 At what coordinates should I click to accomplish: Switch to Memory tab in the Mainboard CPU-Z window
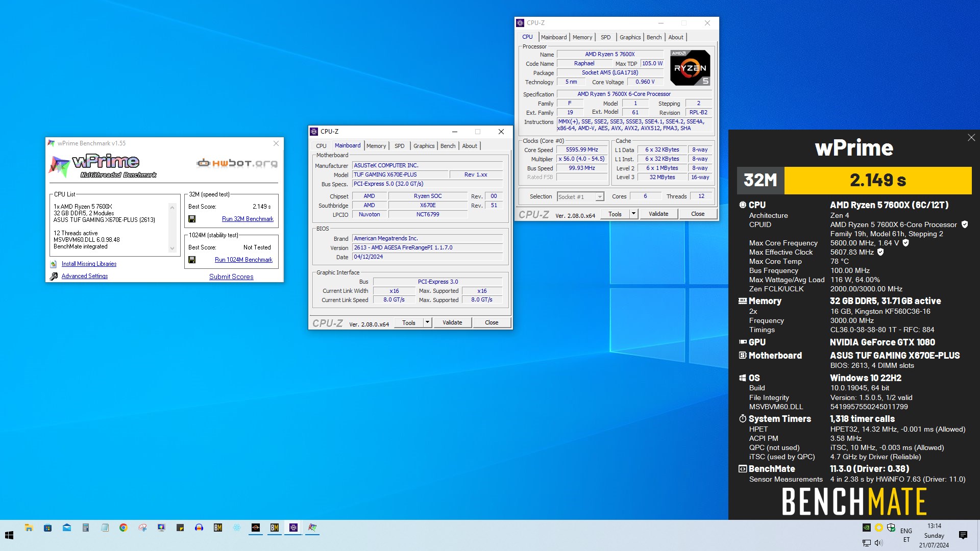coord(376,146)
